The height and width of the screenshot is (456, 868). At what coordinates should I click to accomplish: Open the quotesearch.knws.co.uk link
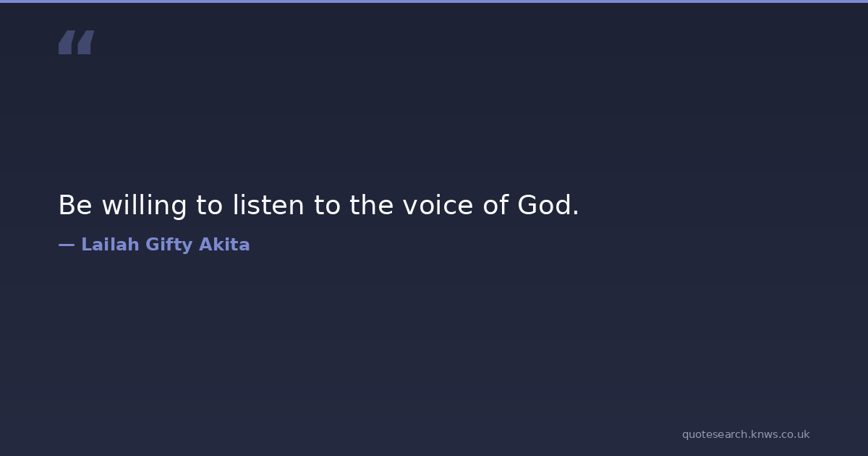pos(745,434)
